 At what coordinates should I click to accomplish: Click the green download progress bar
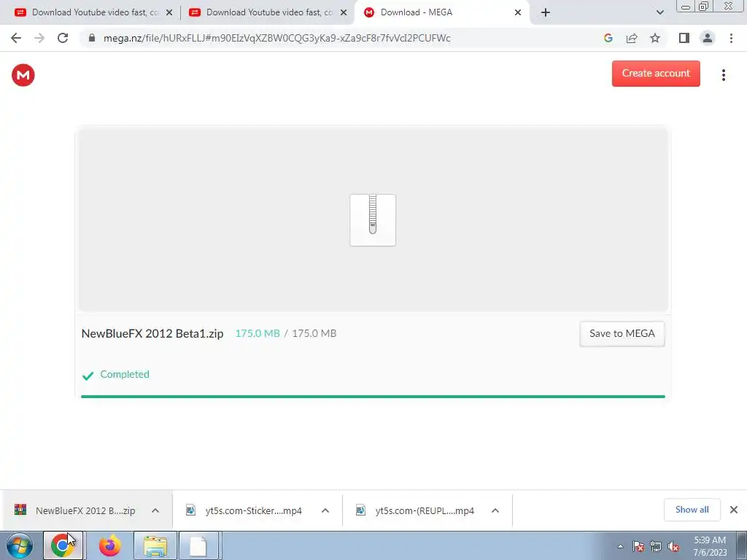pyautogui.click(x=373, y=396)
